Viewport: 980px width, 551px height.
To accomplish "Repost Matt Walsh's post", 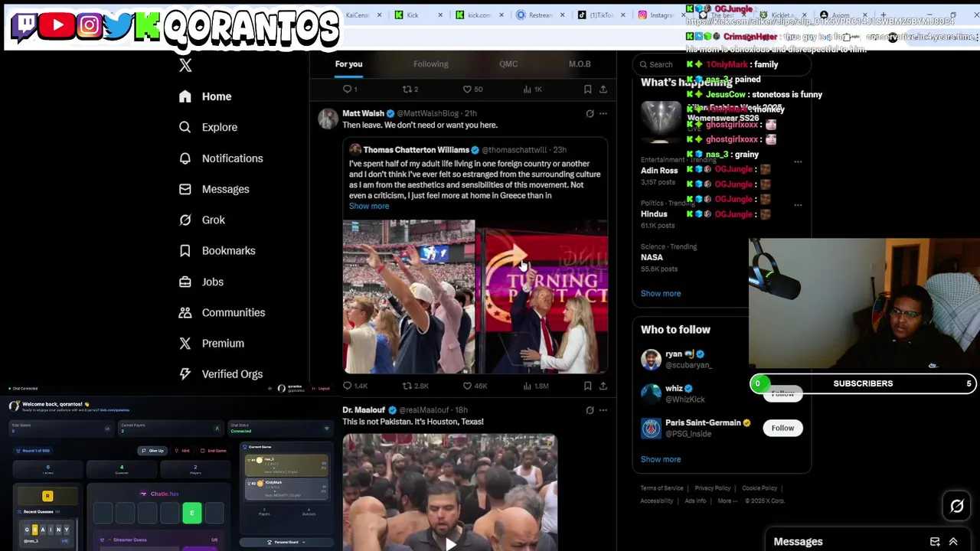I will click(416, 386).
